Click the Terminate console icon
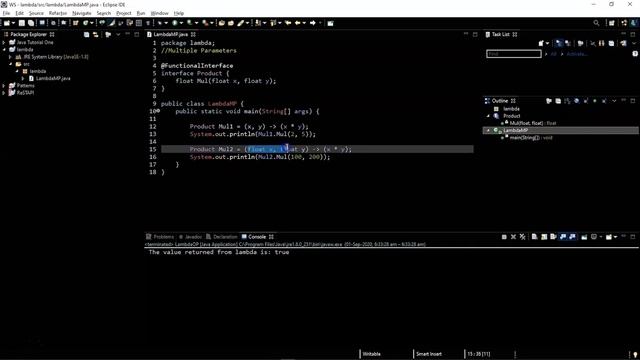The image size is (640, 360). tap(504, 237)
